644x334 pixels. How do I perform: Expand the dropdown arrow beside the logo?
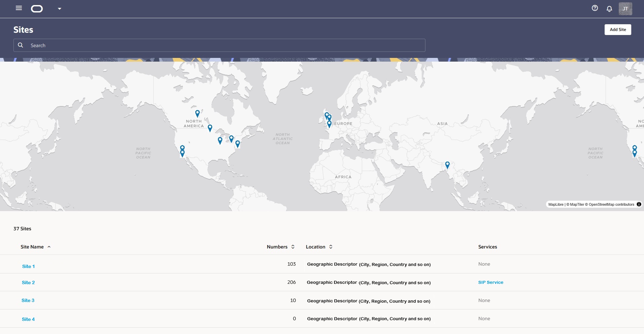60,9
